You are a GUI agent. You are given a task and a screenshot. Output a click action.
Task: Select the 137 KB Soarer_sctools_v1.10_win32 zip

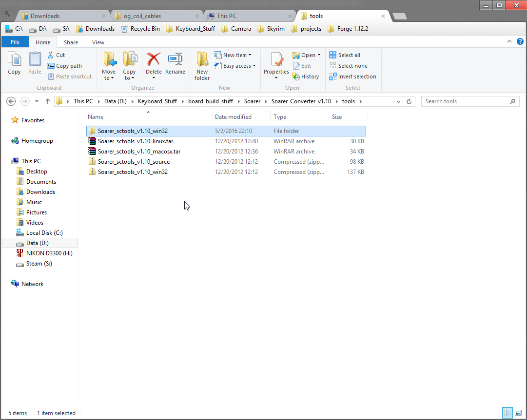click(226, 172)
